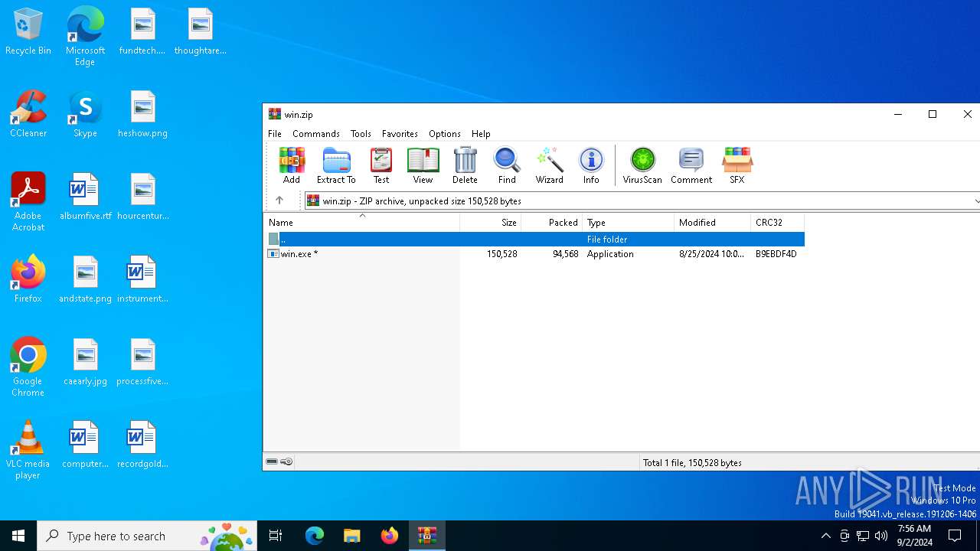
Task: Open the volume control tray icon
Action: pyautogui.click(x=881, y=536)
